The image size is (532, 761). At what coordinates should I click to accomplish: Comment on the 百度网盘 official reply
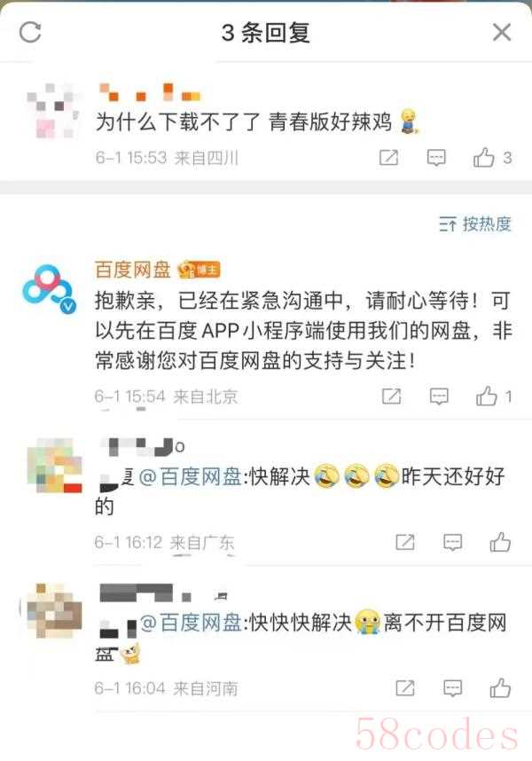coord(439,396)
